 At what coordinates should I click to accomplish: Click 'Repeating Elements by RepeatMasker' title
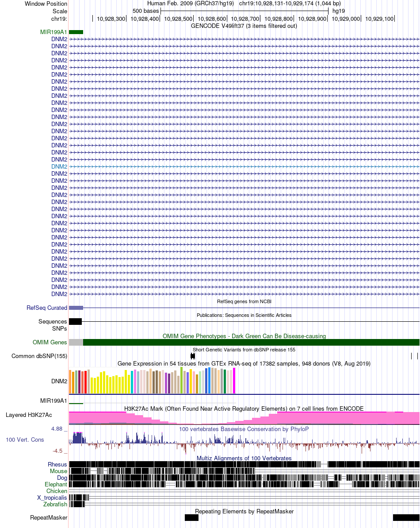tap(244, 511)
